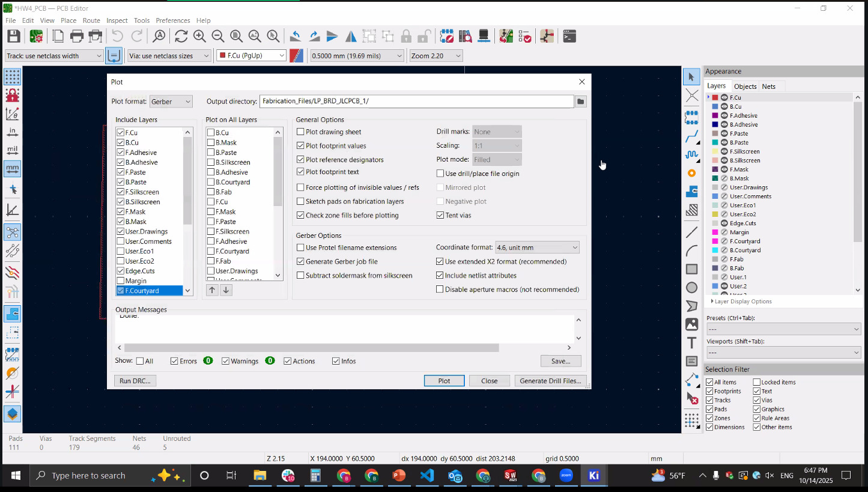
Task: Select the Add Vias tool
Action: pyautogui.click(x=691, y=173)
